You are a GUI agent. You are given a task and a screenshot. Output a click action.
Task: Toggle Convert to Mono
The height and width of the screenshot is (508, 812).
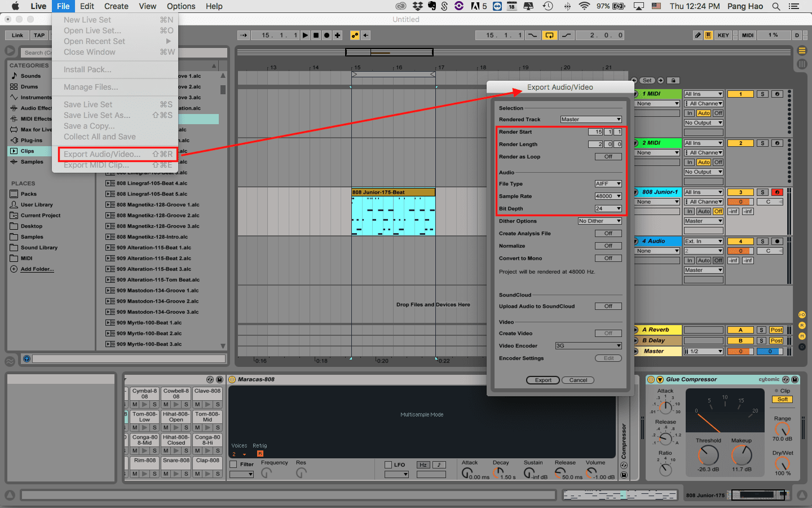[608, 258]
